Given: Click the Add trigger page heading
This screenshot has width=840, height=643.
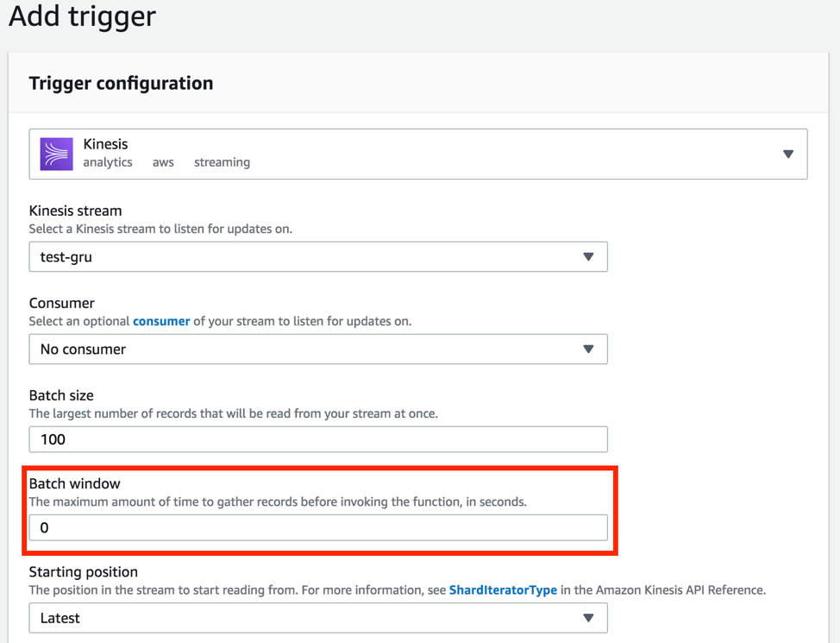Looking at the screenshot, I should (82, 16).
